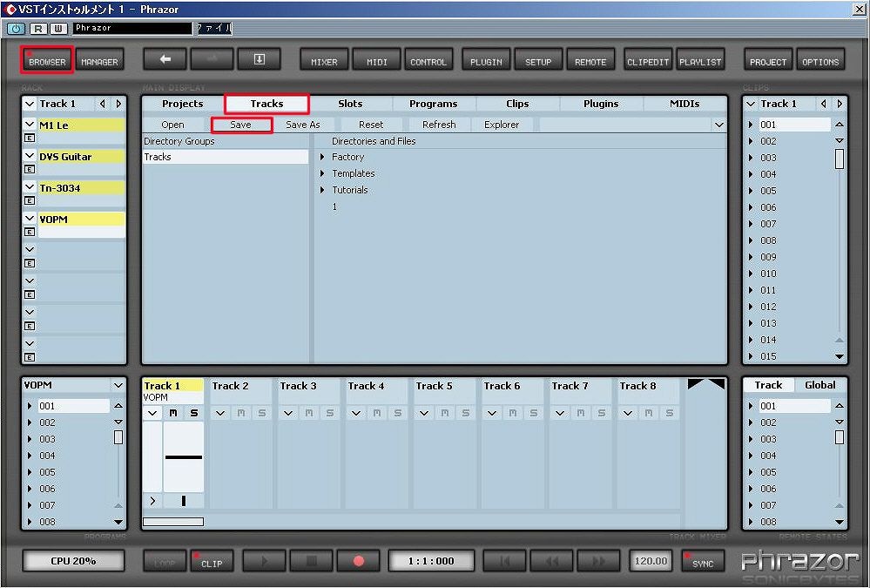Trigger program 003 in VOPM programs list
Viewport: 870px width, 588px height.
30,439
